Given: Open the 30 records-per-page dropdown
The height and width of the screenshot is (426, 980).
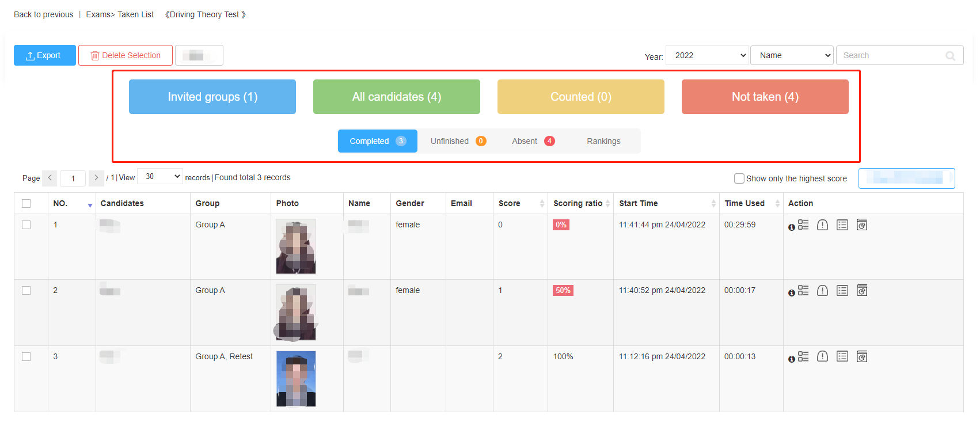Looking at the screenshot, I should (160, 177).
